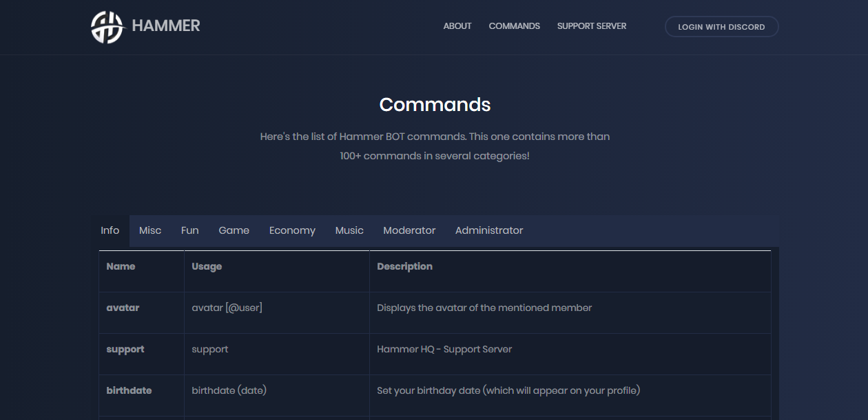The height and width of the screenshot is (420, 868).
Task: Open the About page link
Action: 457,26
